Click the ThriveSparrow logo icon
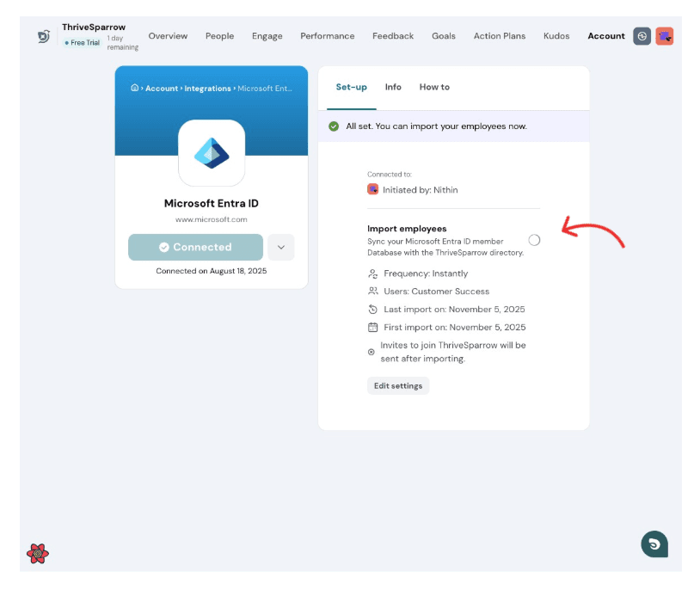The width and height of the screenshot is (700, 590). [x=44, y=36]
